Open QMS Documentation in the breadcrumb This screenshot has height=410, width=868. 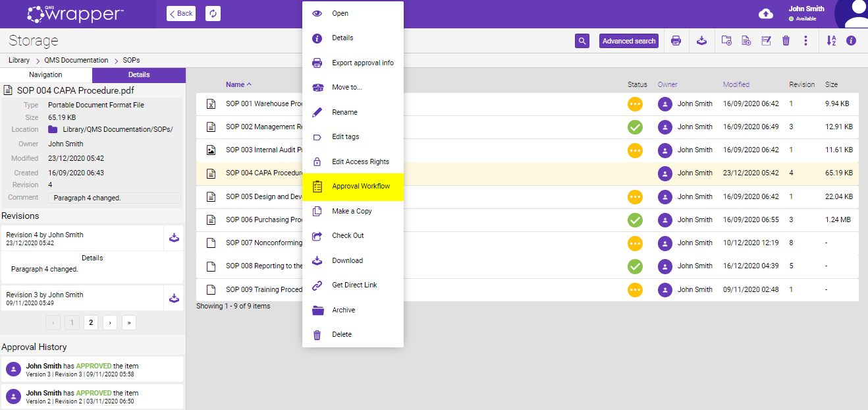pos(76,60)
